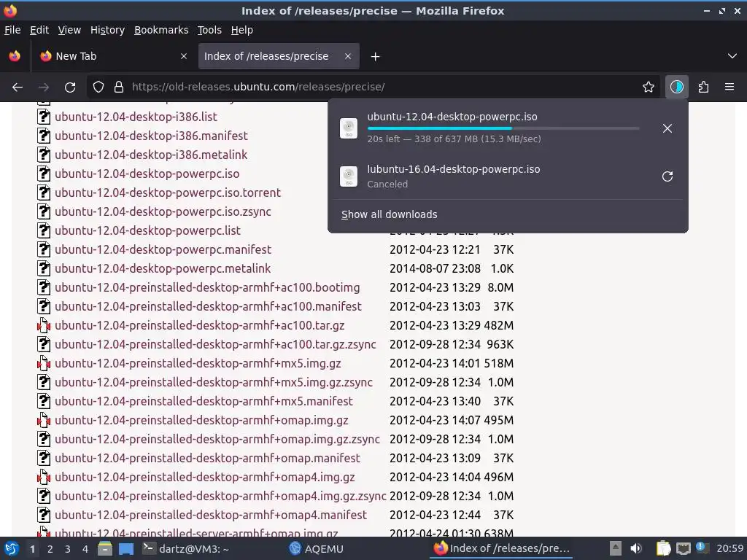Open ubuntu-12.04-desktop-i386.manifest link
This screenshot has width=747, height=560.
pos(151,136)
